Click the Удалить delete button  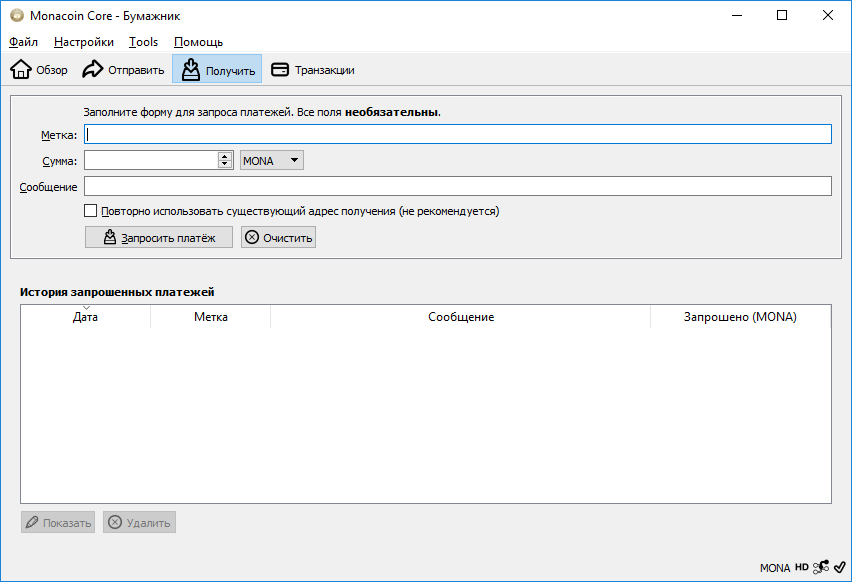pos(140,522)
